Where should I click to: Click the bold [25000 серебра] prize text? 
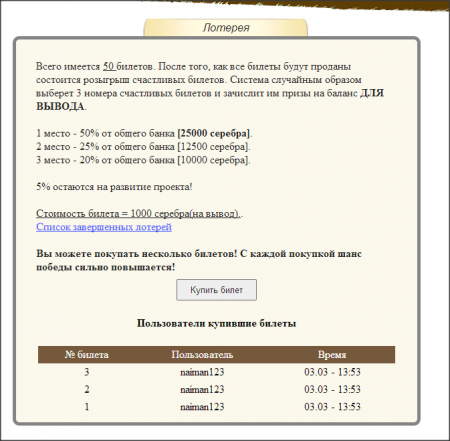214,133
